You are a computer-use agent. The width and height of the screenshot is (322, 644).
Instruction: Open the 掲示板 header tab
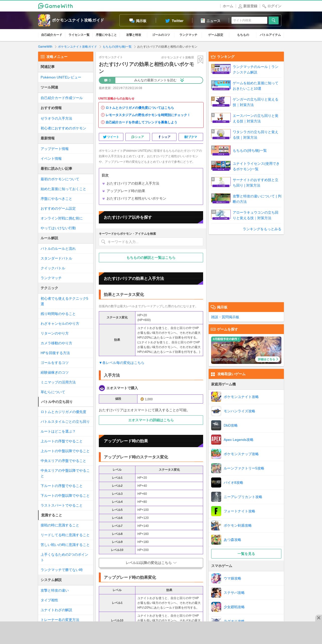[138, 21]
